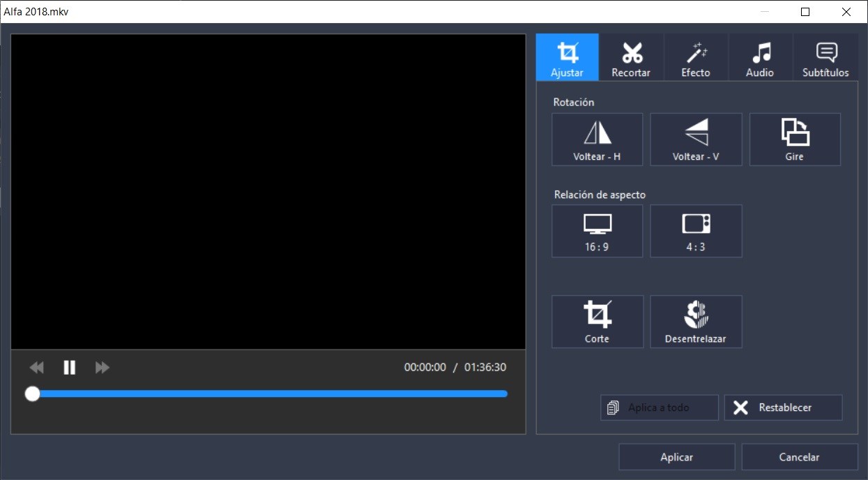Click the Alfa 2018.mkv window title

tap(36, 12)
